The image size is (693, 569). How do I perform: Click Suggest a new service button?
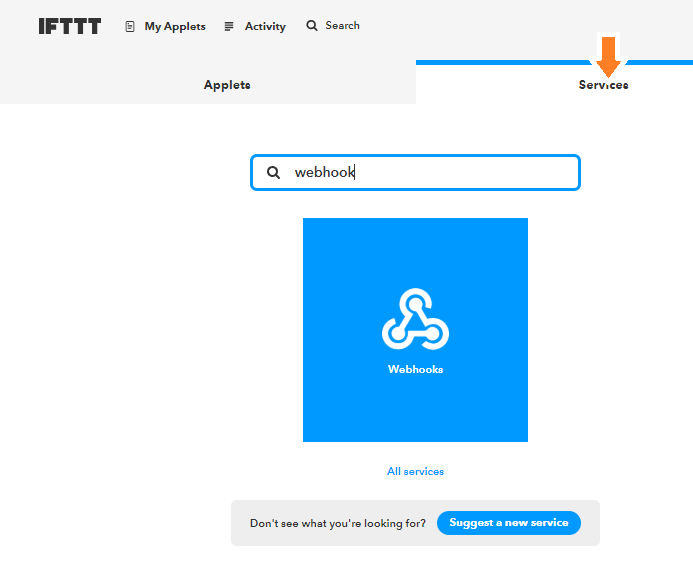509,523
